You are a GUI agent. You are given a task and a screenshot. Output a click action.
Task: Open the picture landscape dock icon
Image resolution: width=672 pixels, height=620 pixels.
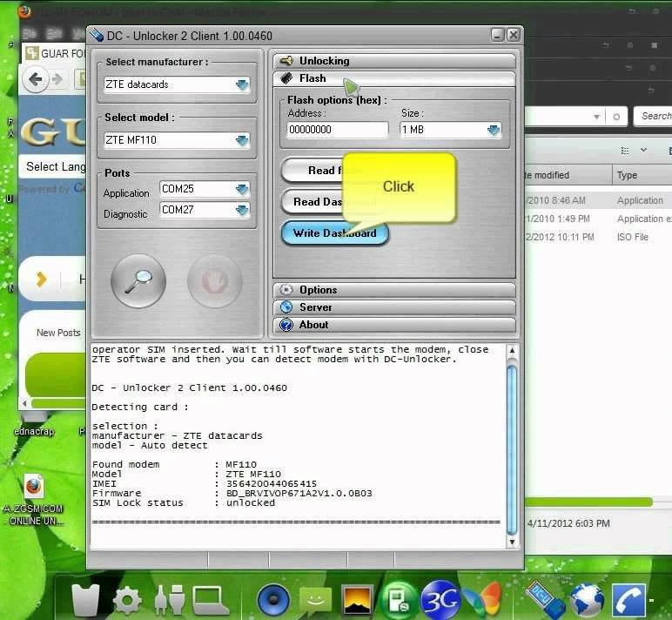pos(357,600)
